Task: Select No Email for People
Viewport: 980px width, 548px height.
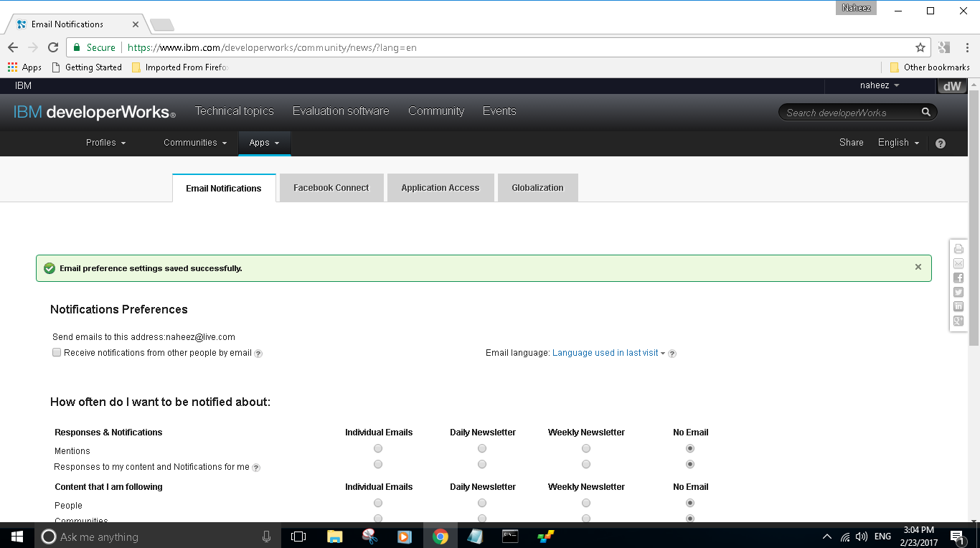Action: (690, 503)
